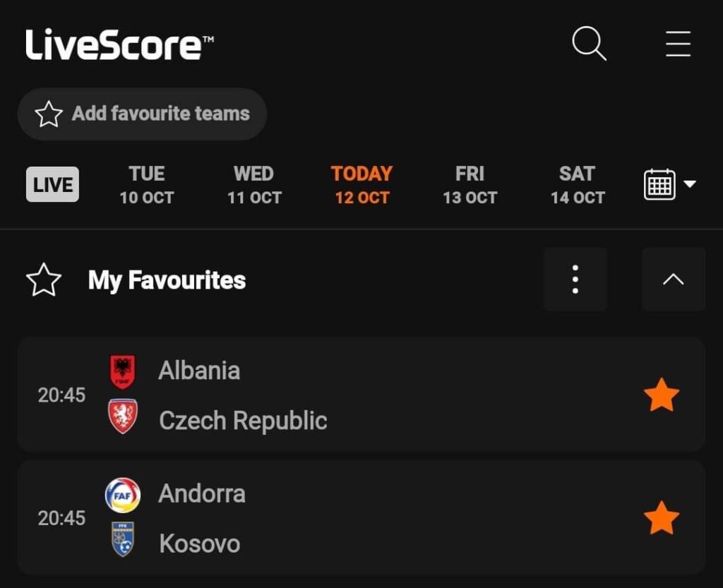Select the SAT 14 OCT date

(578, 185)
